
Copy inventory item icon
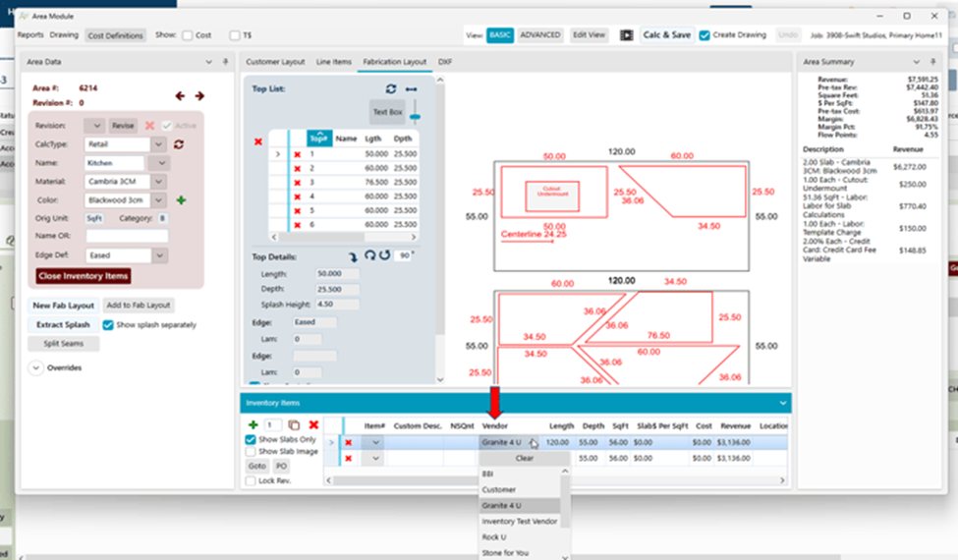tap(294, 424)
